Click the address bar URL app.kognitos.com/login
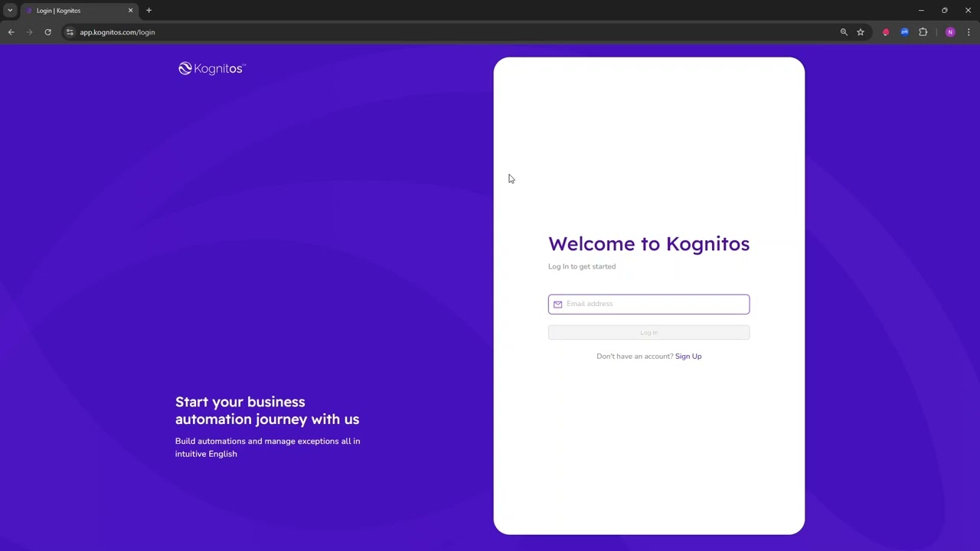 pyautogui.click(x=117, y=32)
